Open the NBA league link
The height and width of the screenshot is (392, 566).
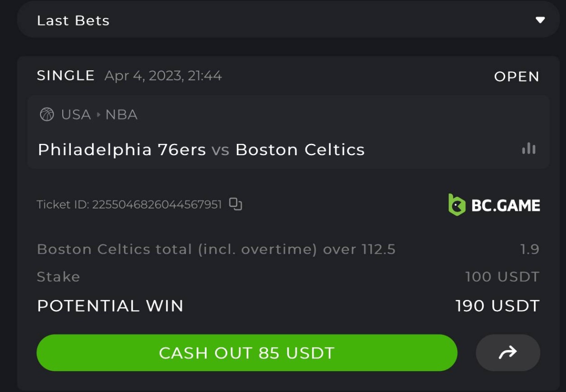point(121,115)
